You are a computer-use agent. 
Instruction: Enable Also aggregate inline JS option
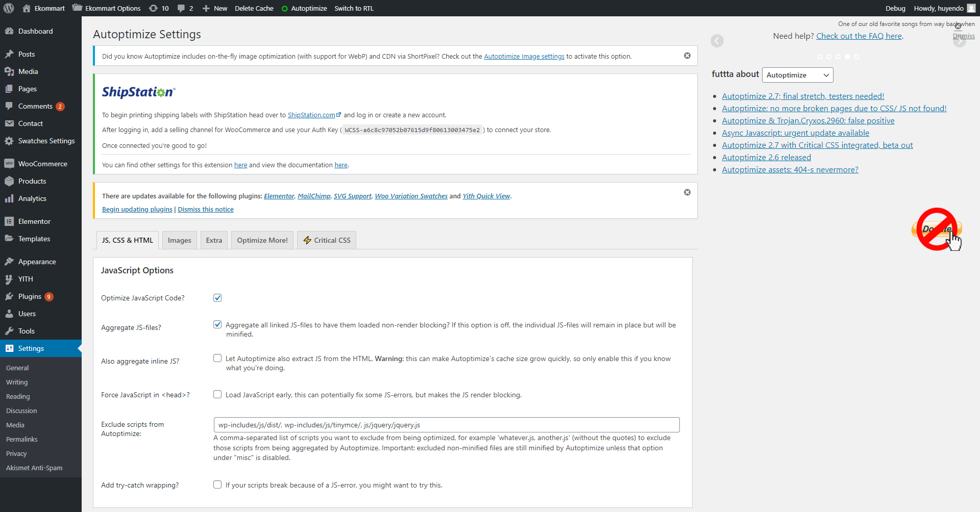217,359
